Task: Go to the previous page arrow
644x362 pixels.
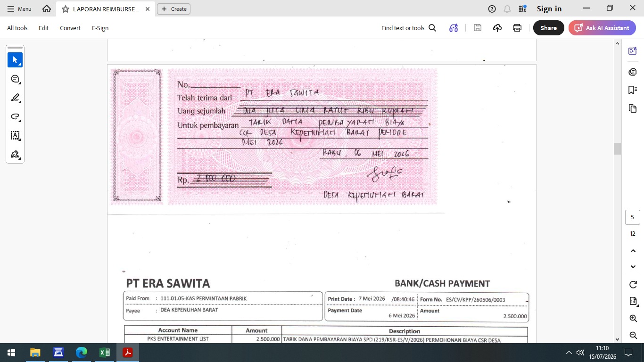Action: pos(633,251)
